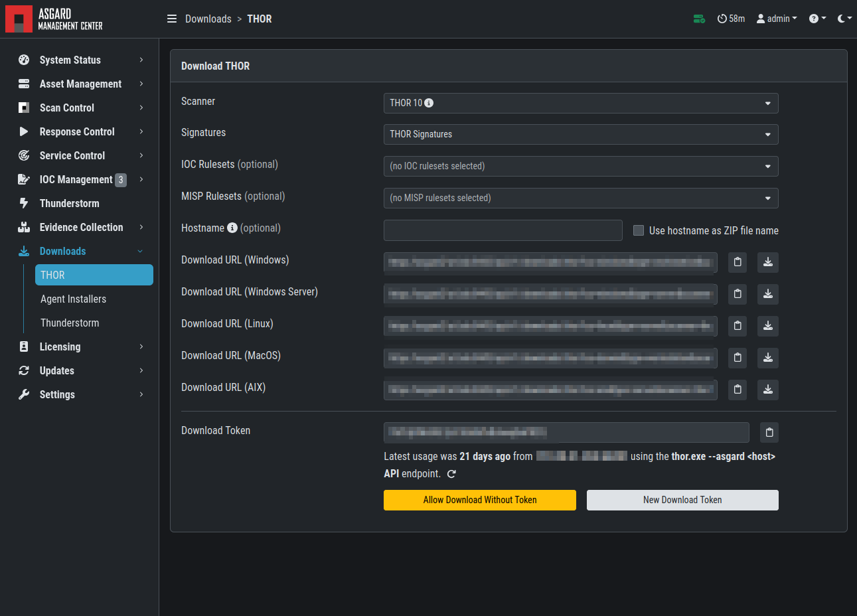This screenshot has height=616, width=857.
Task: Click the Thunderstorm lightning bolt icon
Action: click(24, 203)
